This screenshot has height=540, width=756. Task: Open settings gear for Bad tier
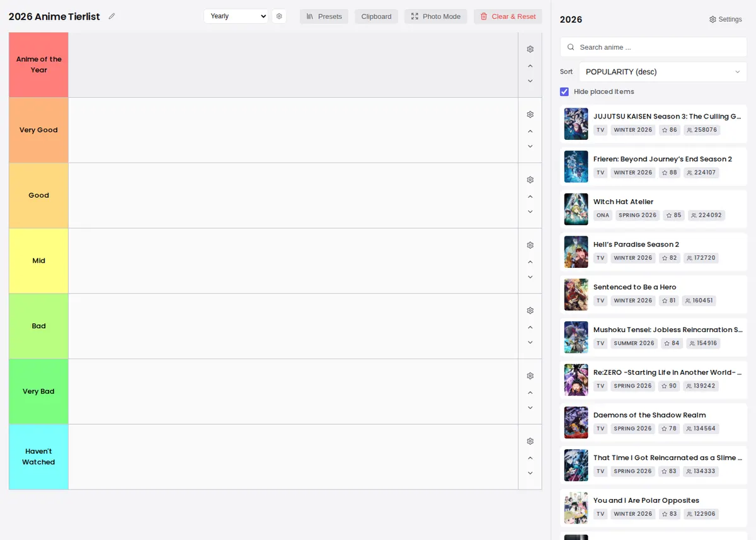tap(530, 311)
